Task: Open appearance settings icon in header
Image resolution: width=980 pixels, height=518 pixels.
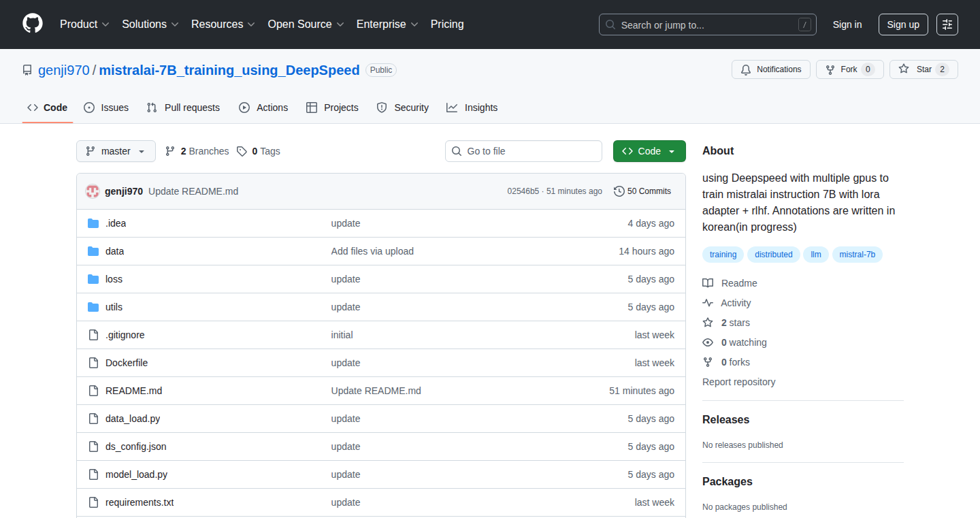Action: 947,25
